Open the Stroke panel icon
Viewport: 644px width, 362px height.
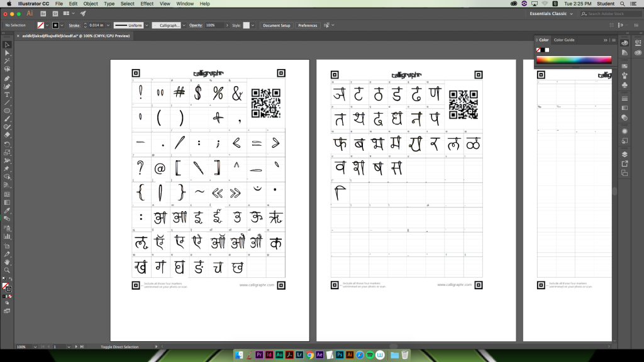click(x=625, y=99)
